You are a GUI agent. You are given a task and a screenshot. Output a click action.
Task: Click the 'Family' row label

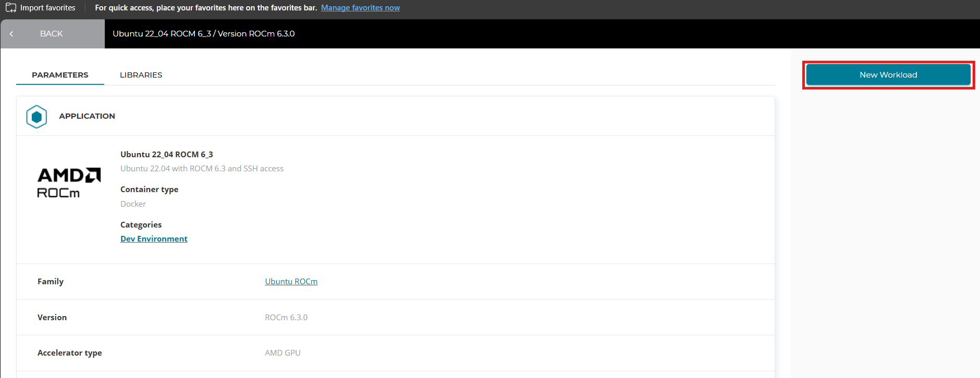coord(51,282)
